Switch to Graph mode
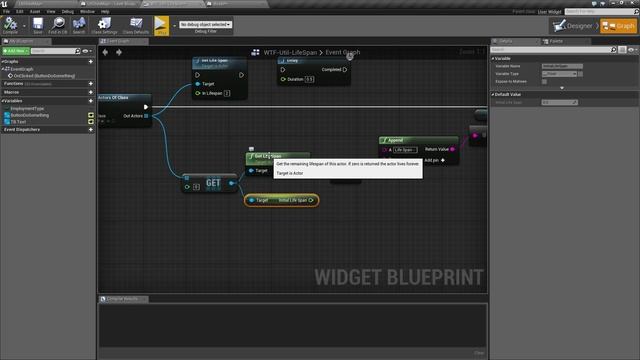 618,26
